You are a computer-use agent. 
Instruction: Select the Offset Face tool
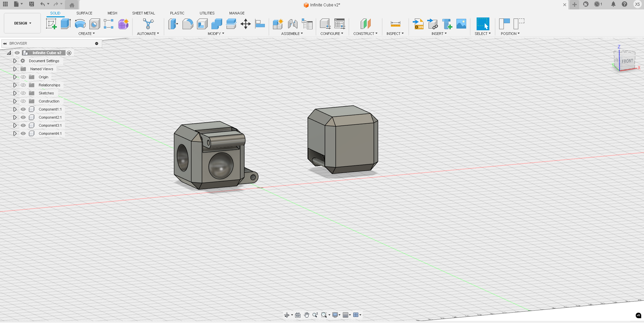pos(231,24)
